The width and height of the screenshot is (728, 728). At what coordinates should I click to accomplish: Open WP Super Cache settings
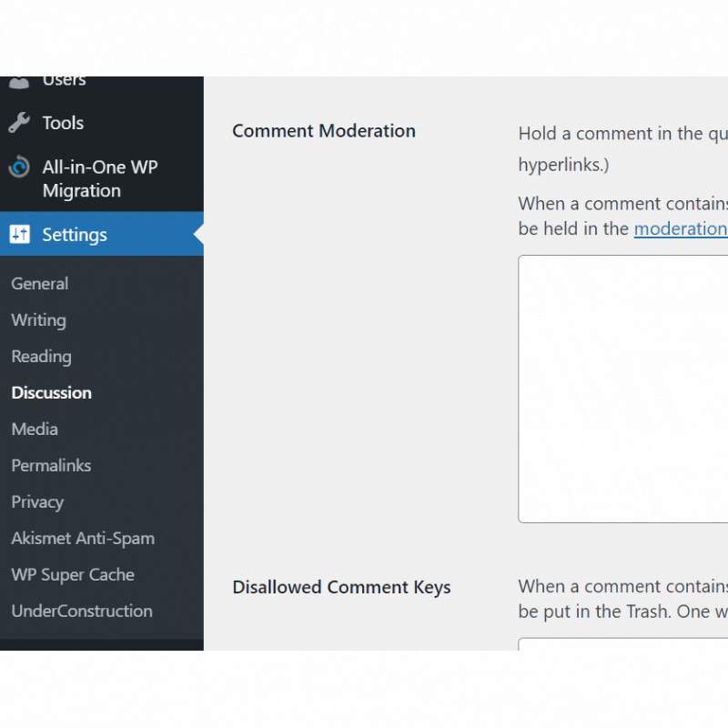coord(73,575)
